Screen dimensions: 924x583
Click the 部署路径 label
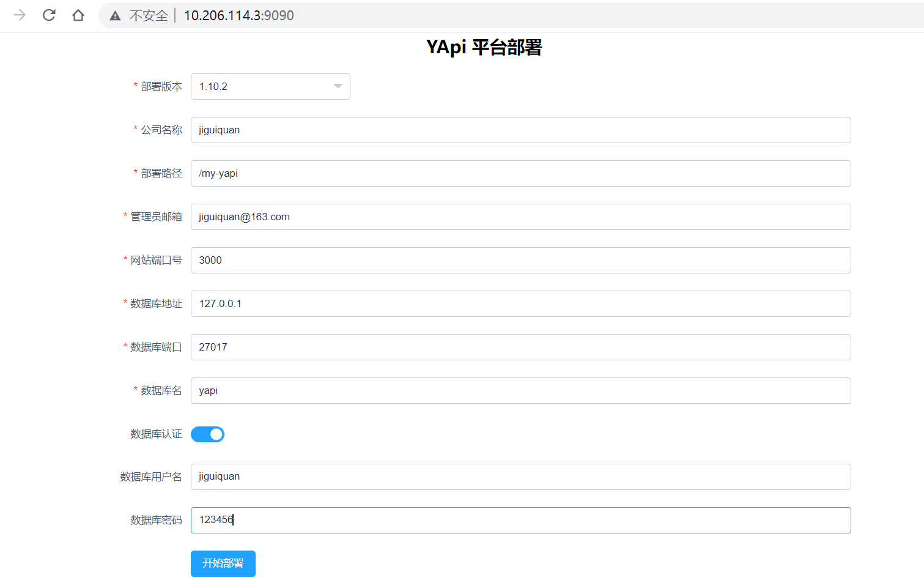[161, 173]
